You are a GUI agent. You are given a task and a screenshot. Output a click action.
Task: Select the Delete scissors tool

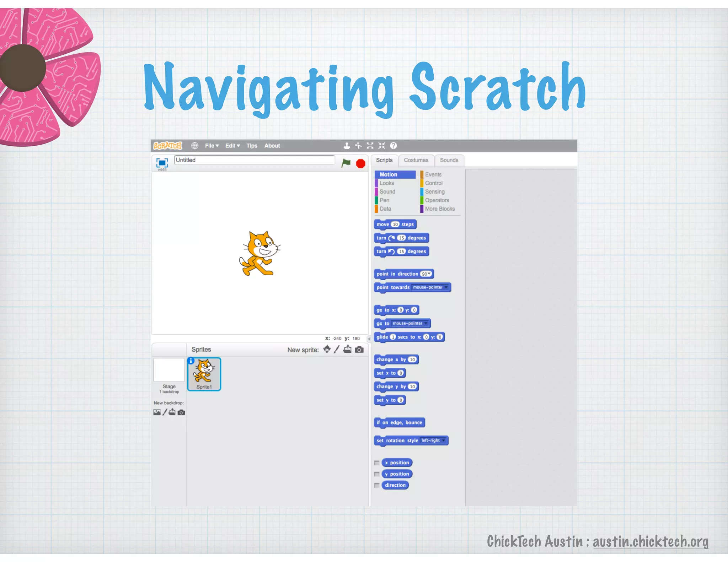(x=358, y=146)
